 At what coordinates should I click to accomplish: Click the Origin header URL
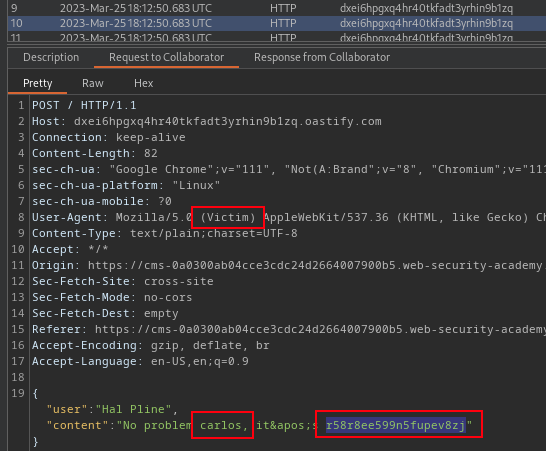pos(317,266)
